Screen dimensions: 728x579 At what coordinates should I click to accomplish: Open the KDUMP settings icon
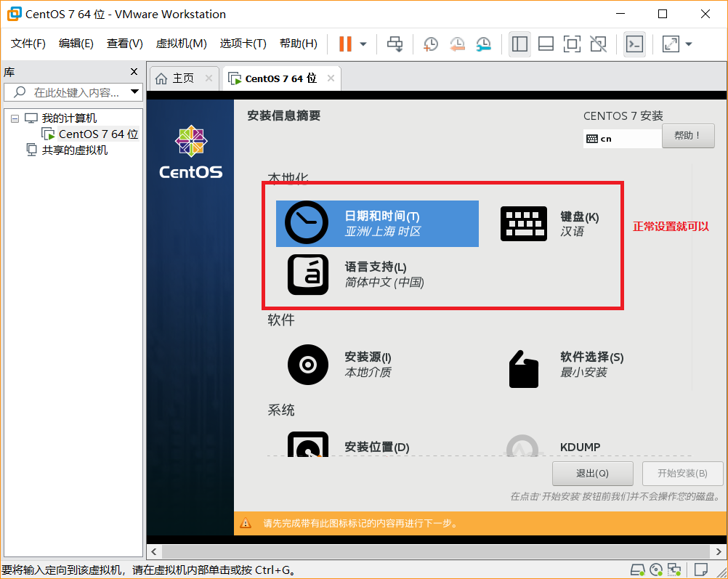(522, 445)
